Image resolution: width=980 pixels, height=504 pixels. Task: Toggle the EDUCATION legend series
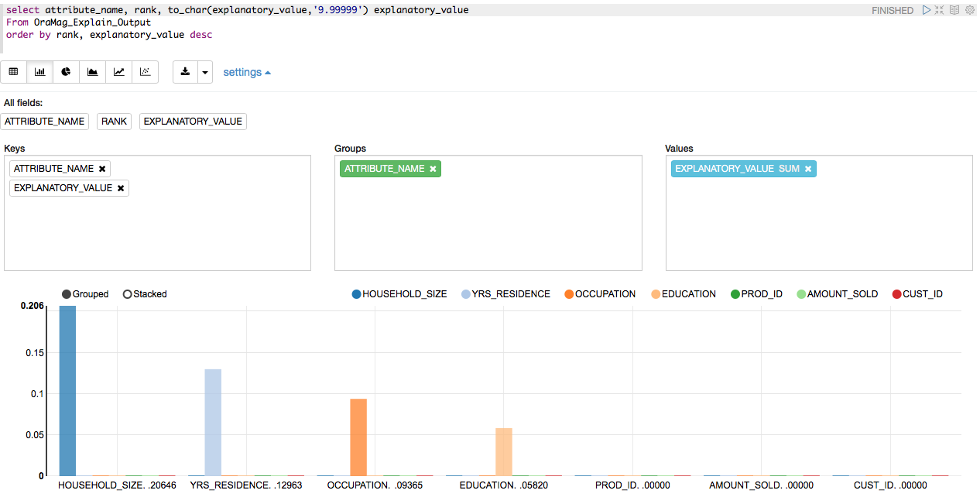point(684,294)
